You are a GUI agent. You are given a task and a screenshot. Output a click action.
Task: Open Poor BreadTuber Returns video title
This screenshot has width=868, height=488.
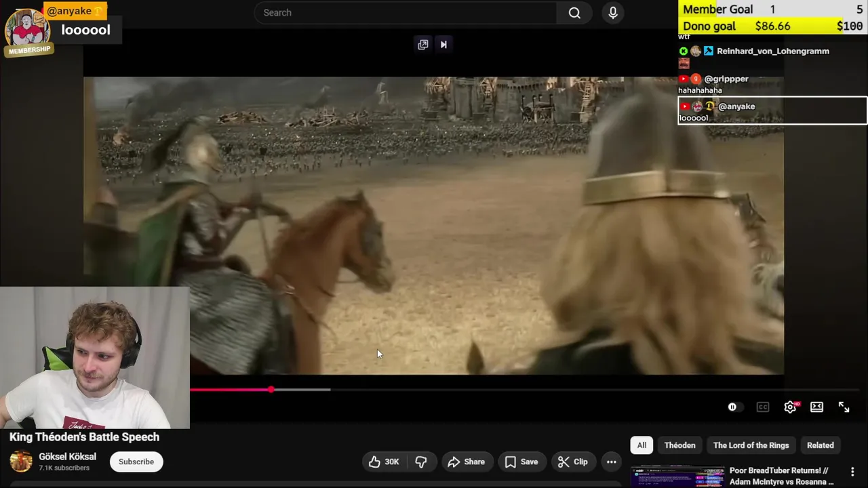[782, 476]
